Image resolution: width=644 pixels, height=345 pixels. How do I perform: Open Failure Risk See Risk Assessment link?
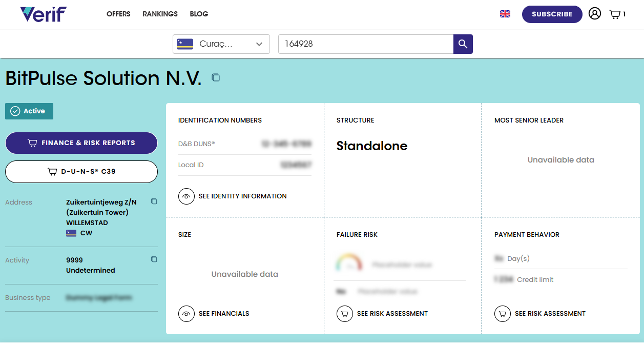(x=392, y=314)
